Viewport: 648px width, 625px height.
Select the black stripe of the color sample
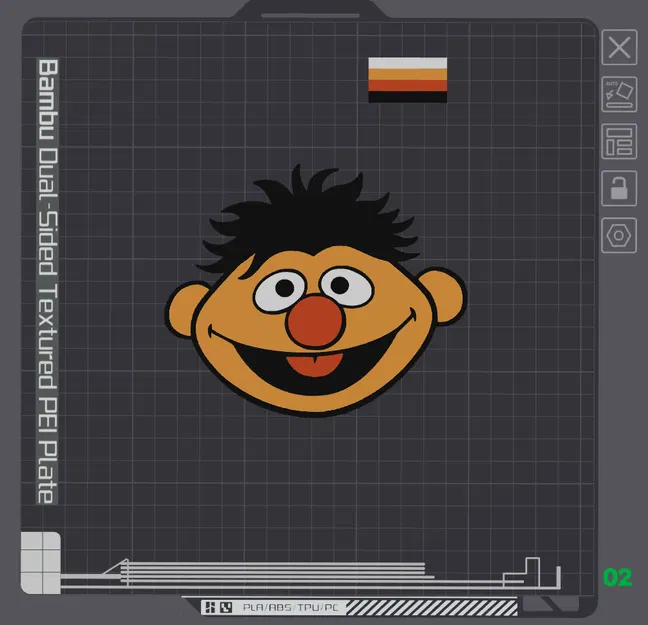pos(407,97)
